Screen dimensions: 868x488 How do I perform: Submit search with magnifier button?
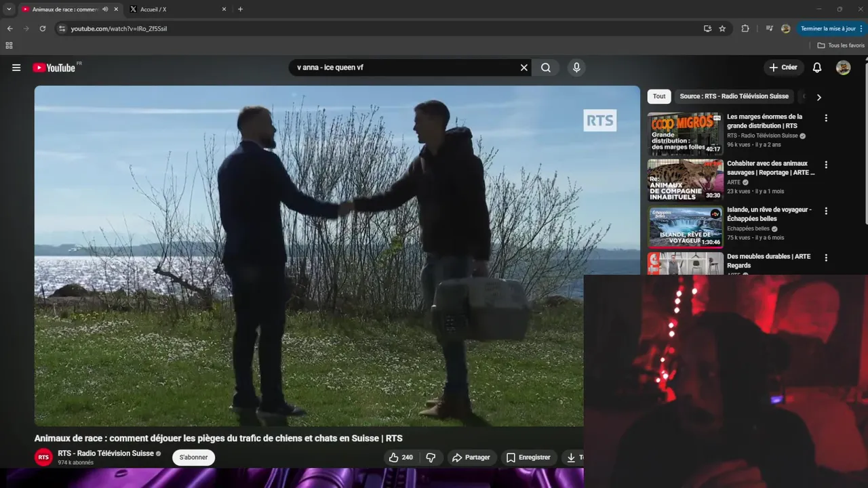pos(546,68)
